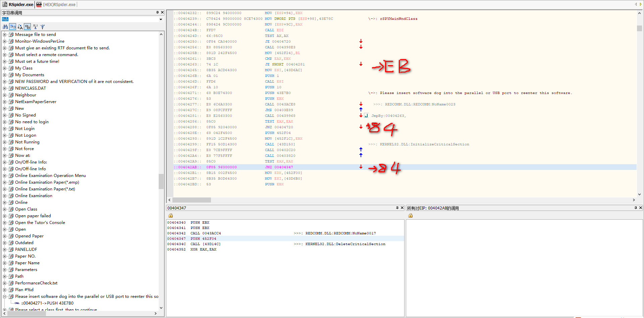Toggle the second icon in the string search toolbar

(12, 27)
